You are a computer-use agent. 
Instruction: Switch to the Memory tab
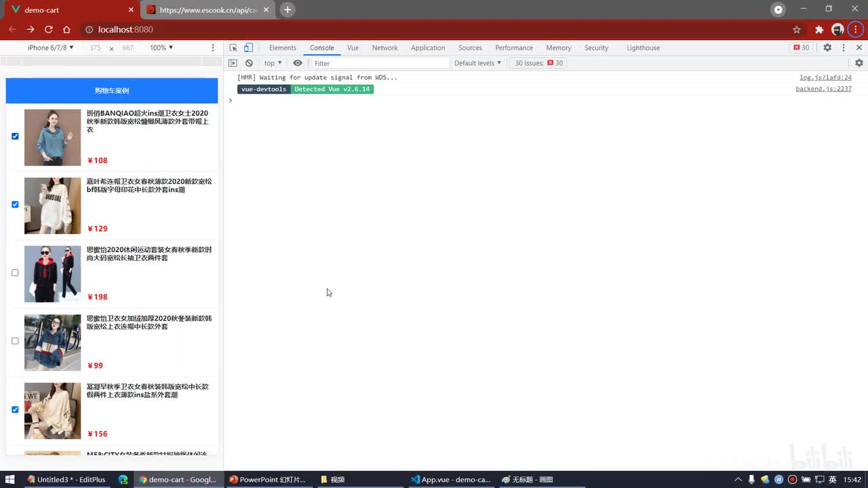[559, 47]
